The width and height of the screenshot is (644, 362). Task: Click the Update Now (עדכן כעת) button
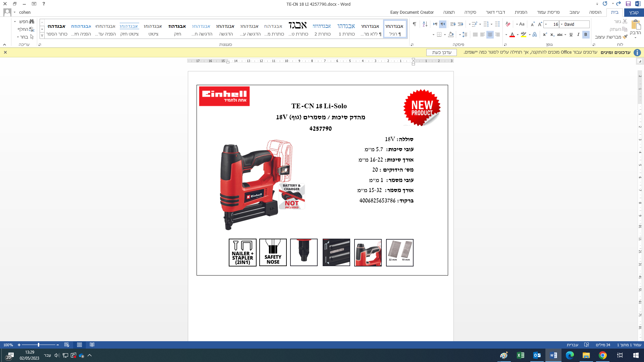(x=441, y=52)
